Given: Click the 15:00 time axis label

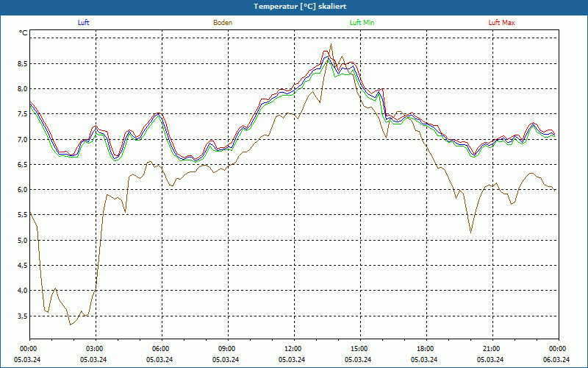Looking at the screenshot, I should click(360, 349).
